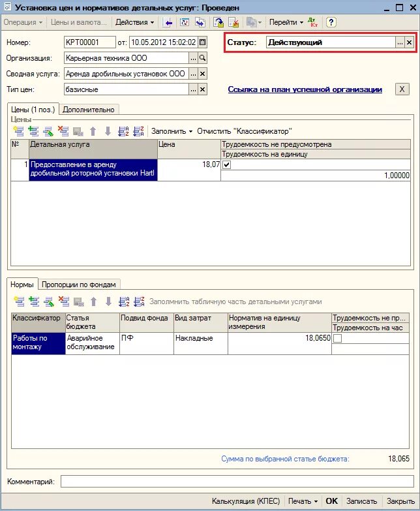The image size is (420, 511).
Task: Open the Статус selection with ellipsis button
Action: 400,42
